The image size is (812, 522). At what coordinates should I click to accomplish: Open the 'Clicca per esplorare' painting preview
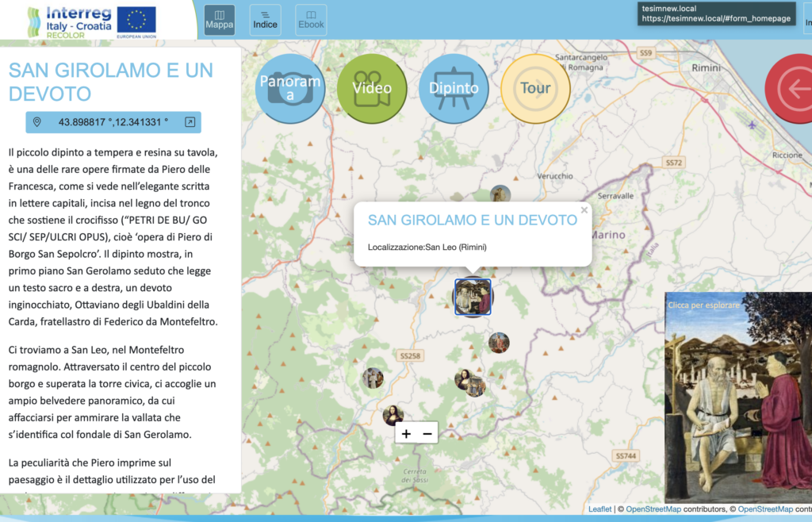(x=738, y=397)
